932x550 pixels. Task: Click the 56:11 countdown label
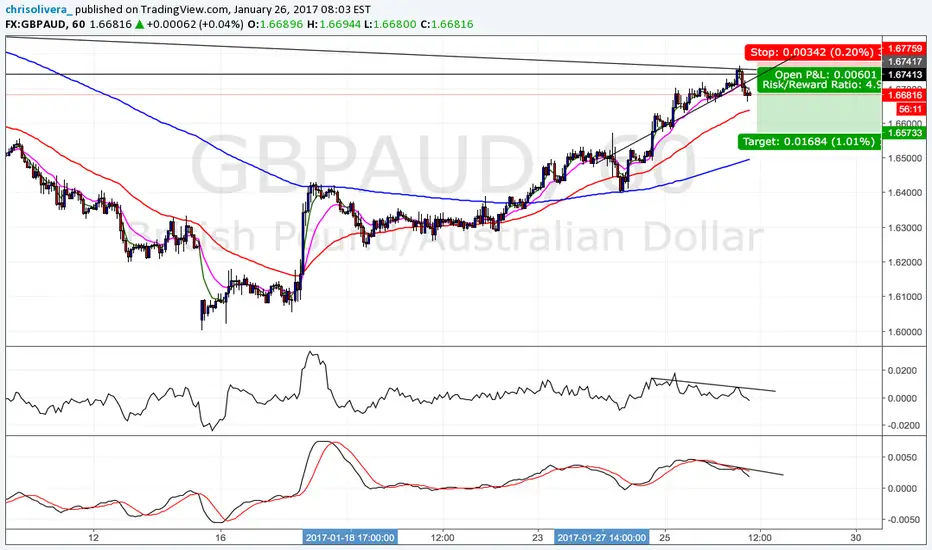(910, 109)
